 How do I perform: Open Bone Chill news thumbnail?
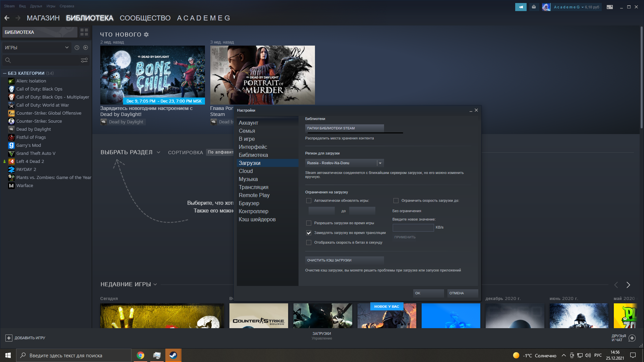(x=153, y=75)
